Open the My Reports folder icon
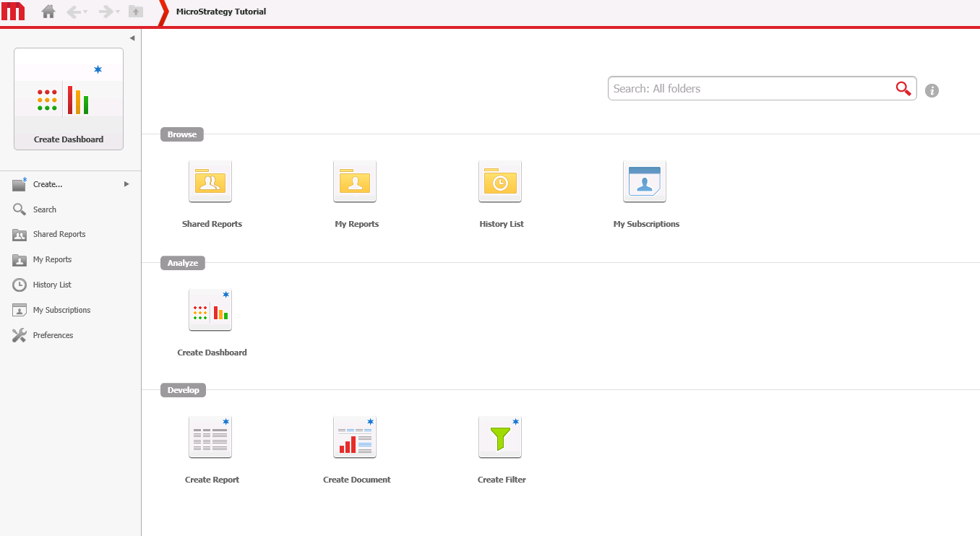Screen dimensions: 980x536 point(355,181)
